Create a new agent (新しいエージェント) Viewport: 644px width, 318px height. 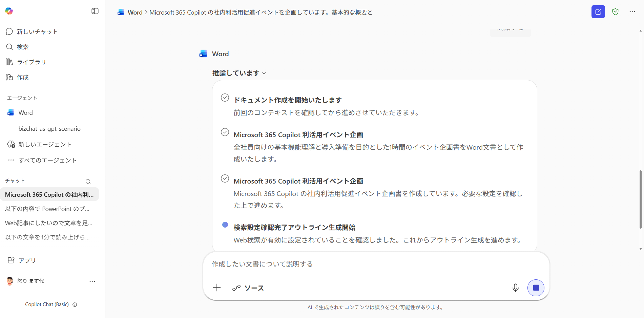(x=45, y=144)
